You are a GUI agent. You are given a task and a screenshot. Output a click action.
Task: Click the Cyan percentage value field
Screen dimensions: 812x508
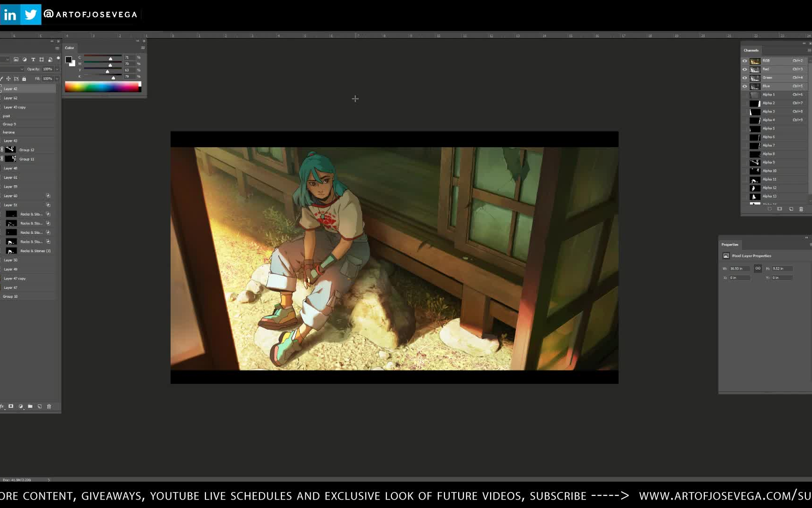click(129, 57)
